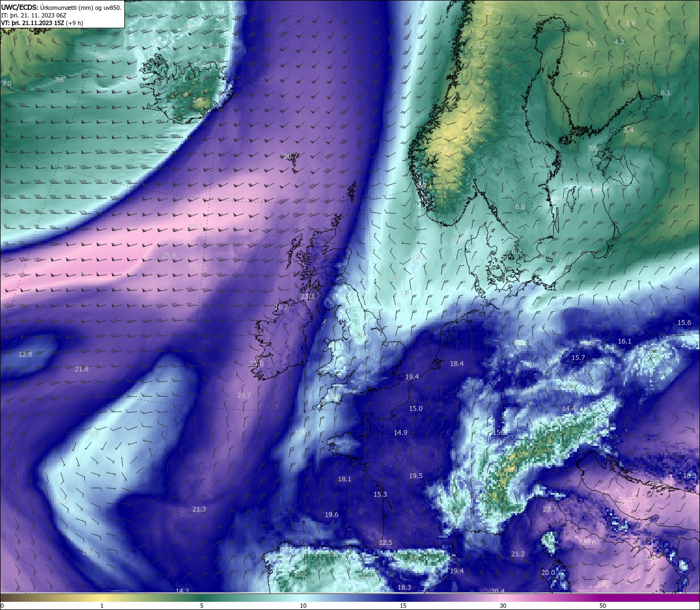Select the 'VT: þri. 21.11.2023 15Z (+9 h)' line

tap(42, 23)
